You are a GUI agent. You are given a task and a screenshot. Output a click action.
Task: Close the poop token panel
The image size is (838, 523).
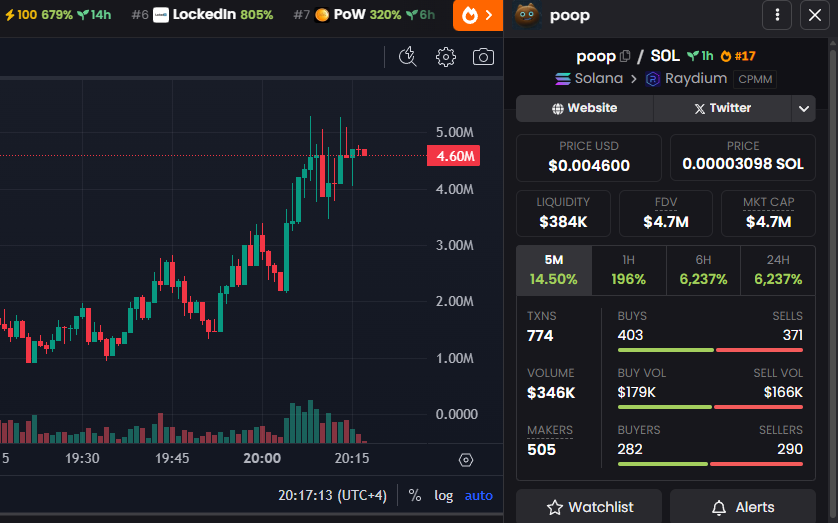(814, 15)
